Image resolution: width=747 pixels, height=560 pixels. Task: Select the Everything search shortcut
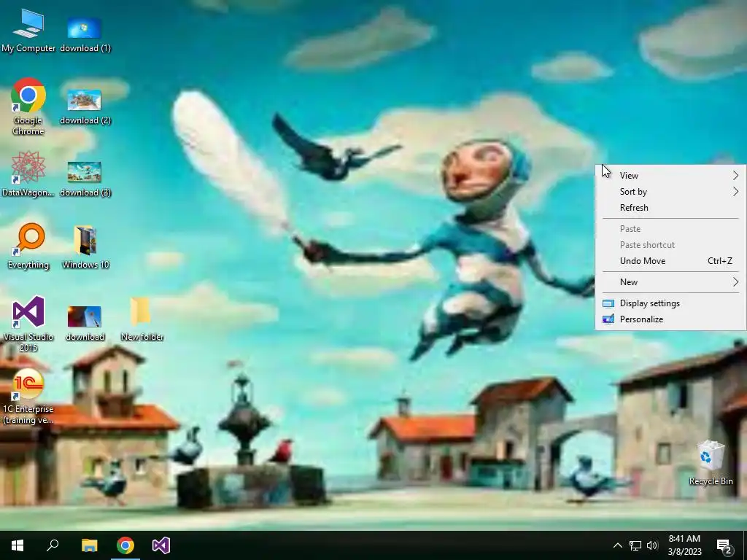28,246
